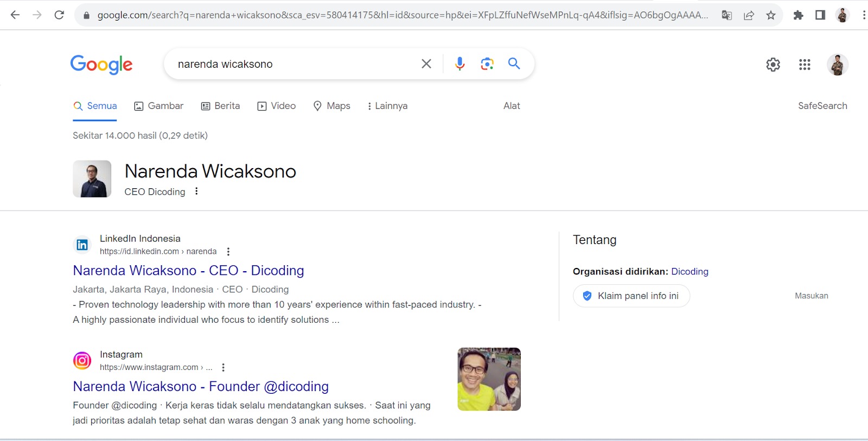Image resolution: width=868 pixels, height=441 pixels.
Task: Open Google settings gear icon
Action: pos(773,65)
